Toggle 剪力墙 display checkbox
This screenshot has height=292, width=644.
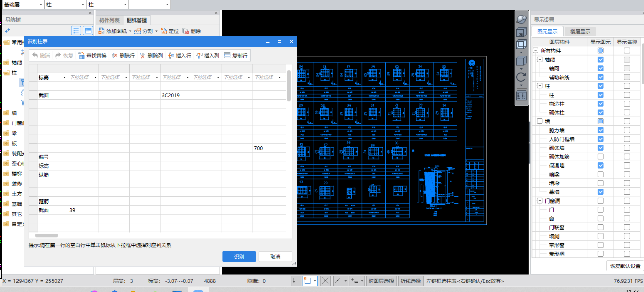[600, 130]
